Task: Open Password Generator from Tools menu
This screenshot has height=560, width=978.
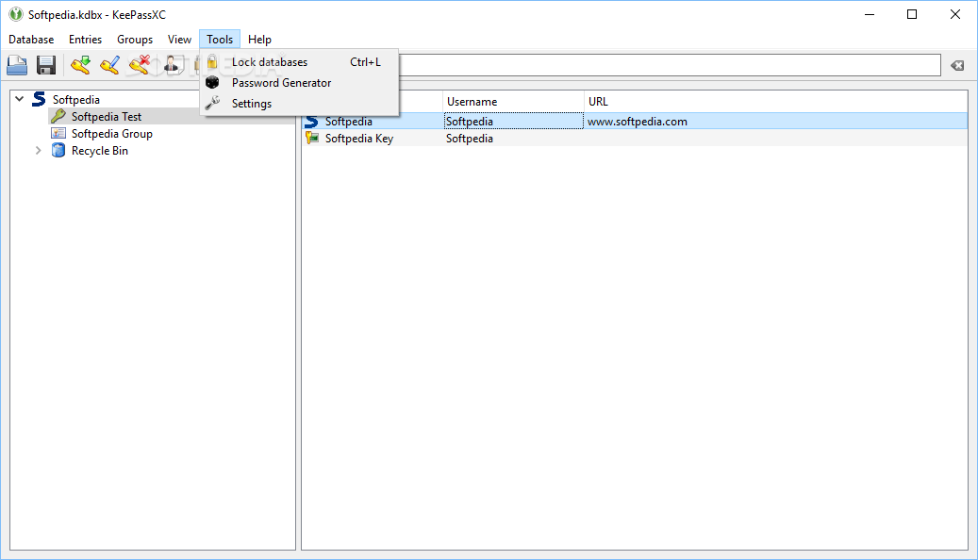Action: click(299, 82)
